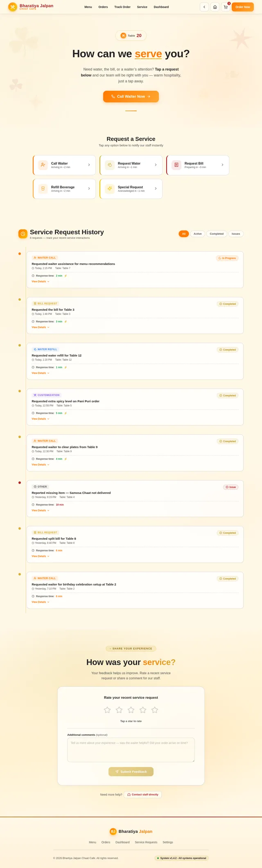Open the shopping cart icon
Viewport: 262px width, 868px height.
226,7
